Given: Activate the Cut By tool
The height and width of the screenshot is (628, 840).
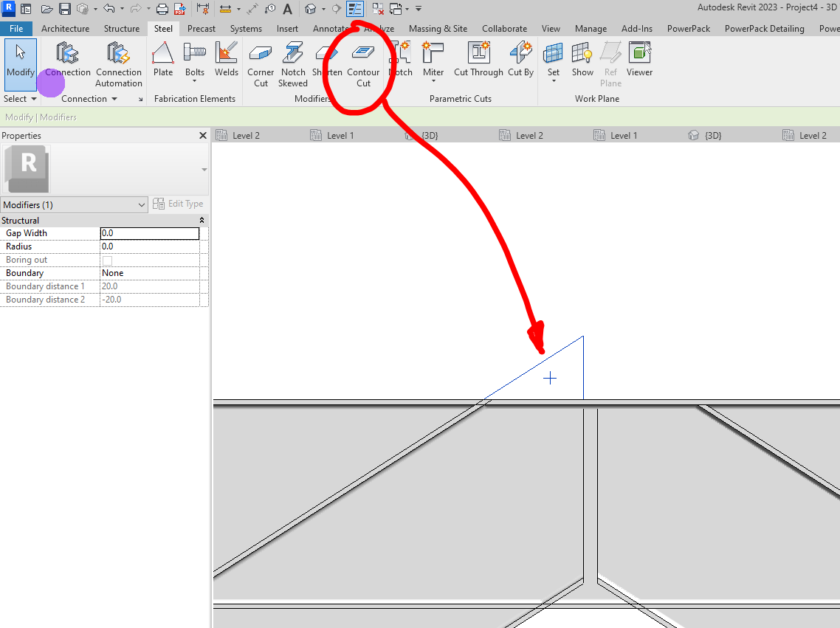Looking at the screenshot, I should [x=520, y=63].
